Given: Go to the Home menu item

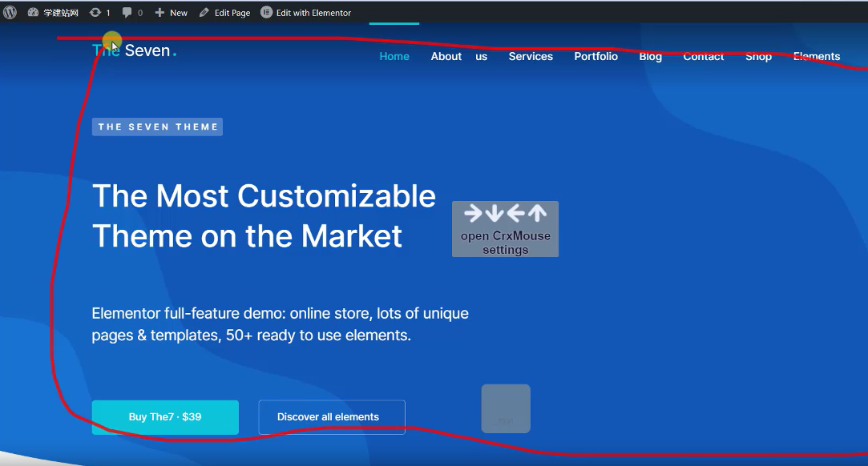Looking at the screenshot, I should pyautogui.click(x=394, y=56).
